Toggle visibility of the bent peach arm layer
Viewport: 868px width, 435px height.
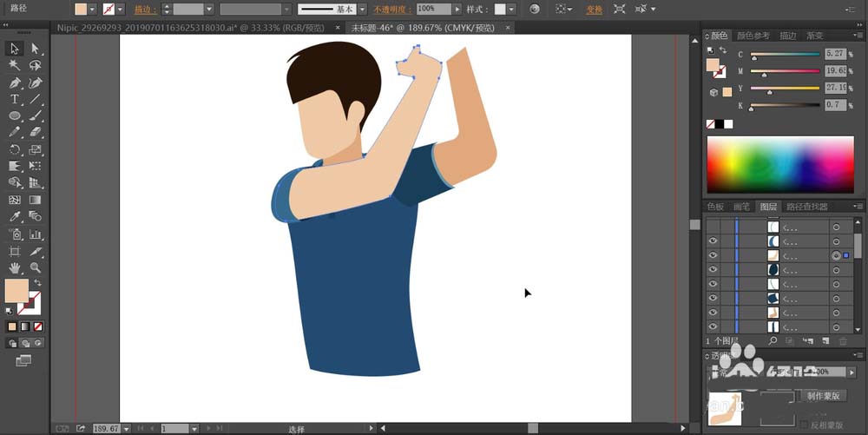(713, 313)
